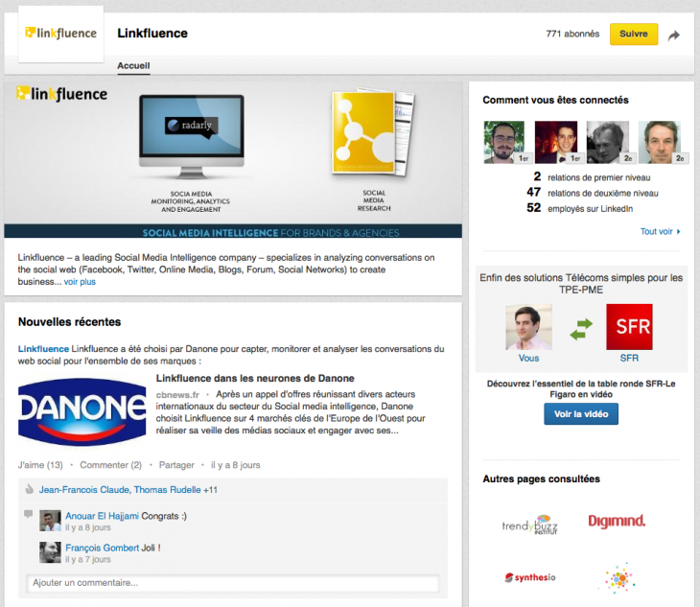Screen dimensions: 700x607
Task: Open Anouar El Hajjami's avatar
Action: click(50, 521)
